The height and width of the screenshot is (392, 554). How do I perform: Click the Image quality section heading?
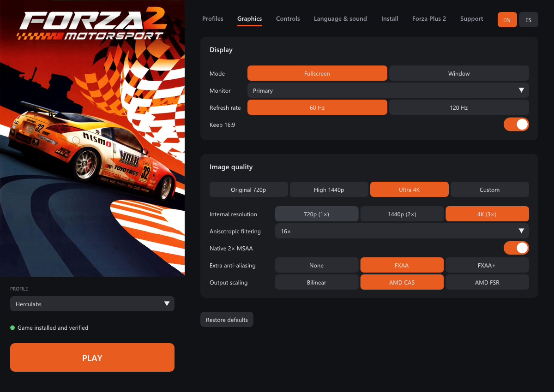click(x=231, y=167)
